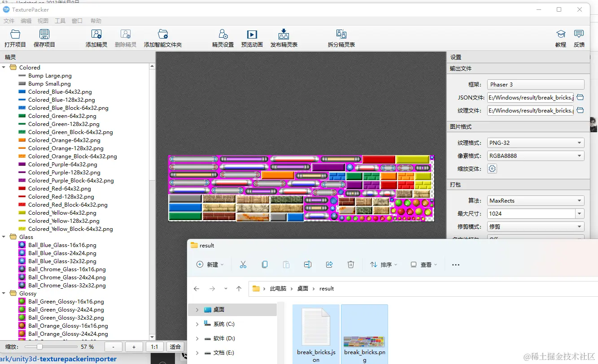Go back in result window navigation

[x=196, y=289]
